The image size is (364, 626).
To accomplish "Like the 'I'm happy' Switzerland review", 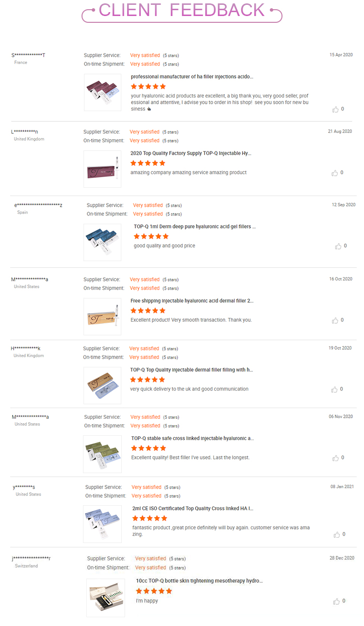I will (337, 601).
